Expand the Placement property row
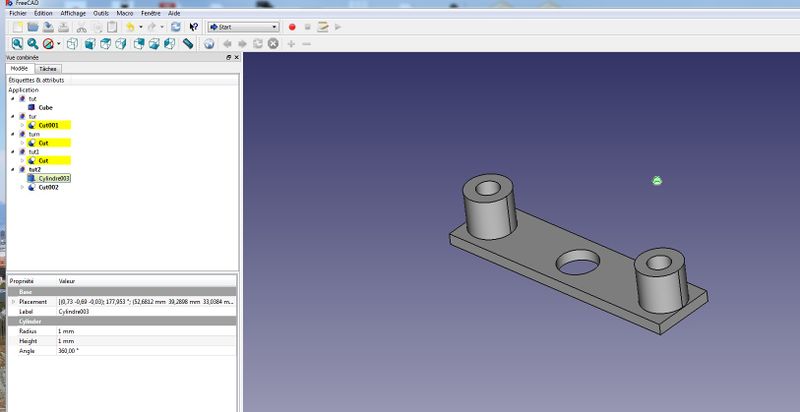Screen dimensions: 800x412 click(13, 301)
